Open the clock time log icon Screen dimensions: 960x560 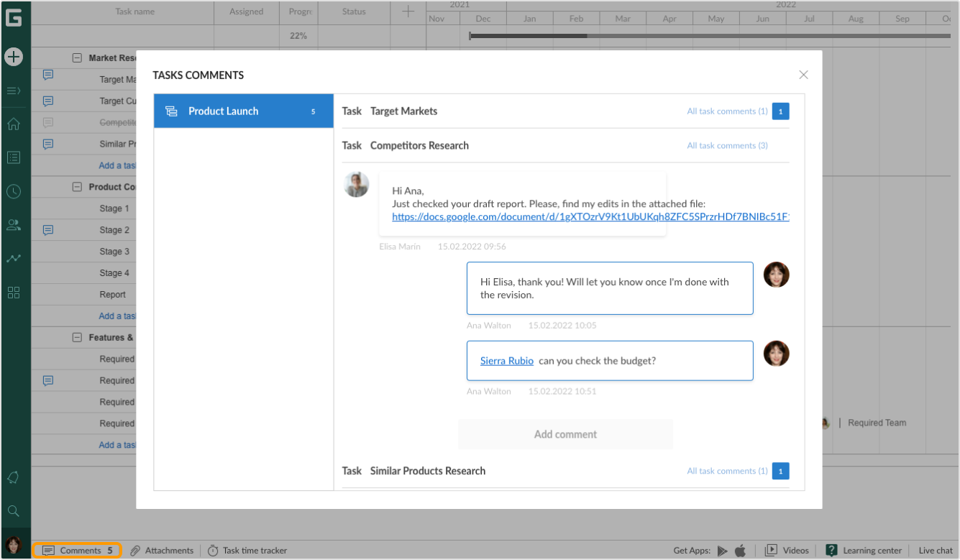tap(14, 191)
